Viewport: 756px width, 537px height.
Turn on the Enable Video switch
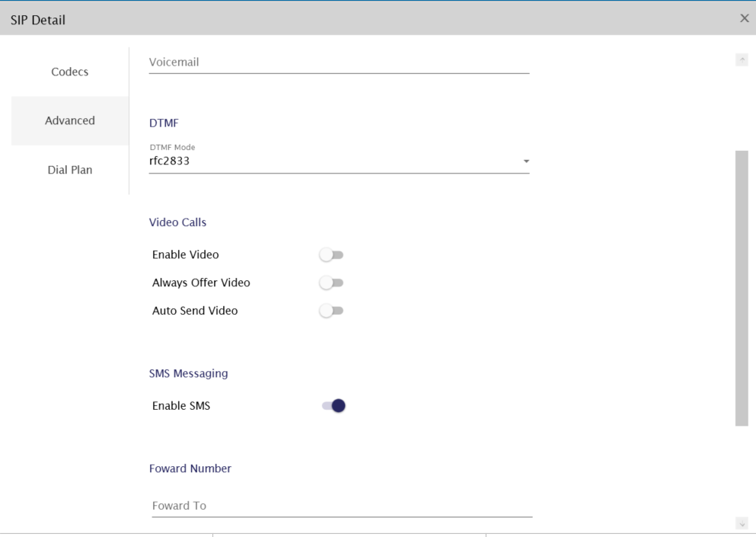(x=331, y=255)
